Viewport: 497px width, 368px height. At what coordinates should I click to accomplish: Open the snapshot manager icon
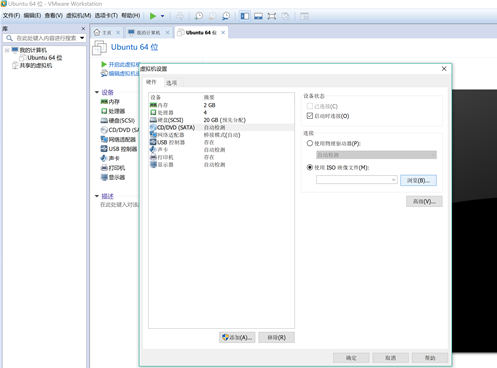(x=226, y=16)
